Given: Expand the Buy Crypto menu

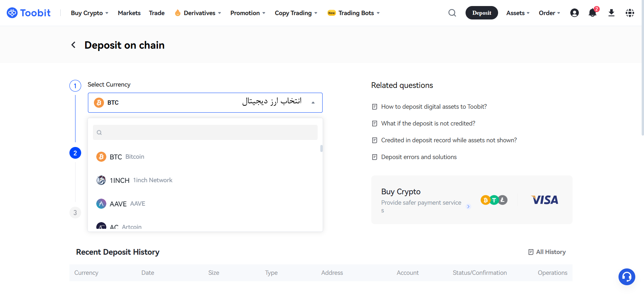Looking at the screenshot, I should point(90,13).
